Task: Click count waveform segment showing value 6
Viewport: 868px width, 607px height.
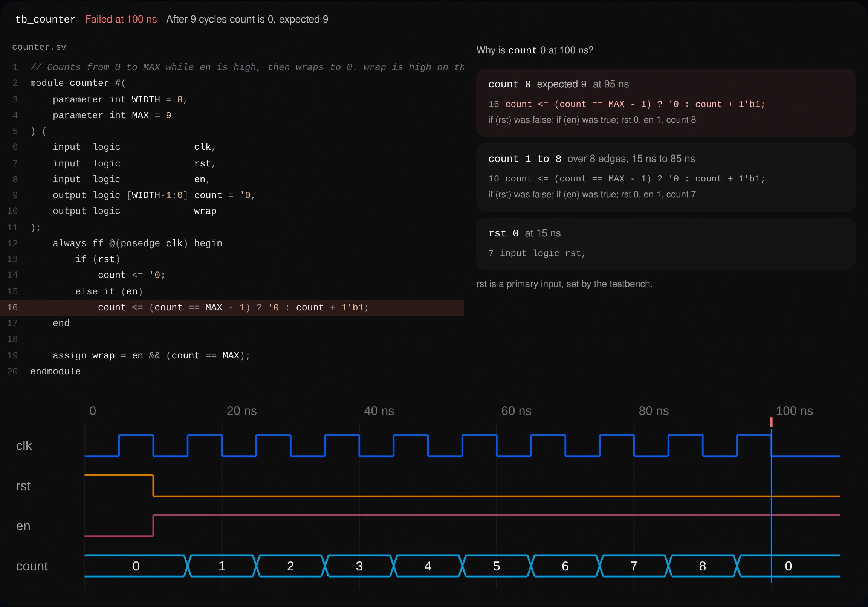Action: pyautogui.click(x=565, y=566)
